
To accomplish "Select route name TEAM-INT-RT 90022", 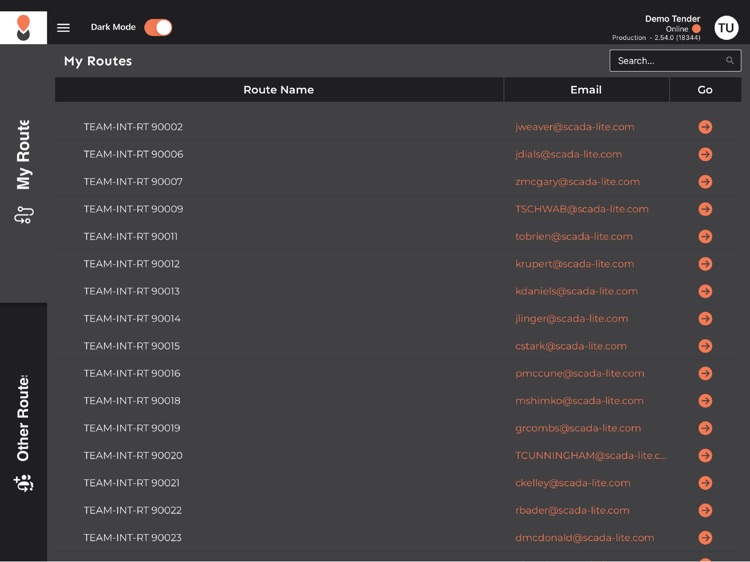I will pyautogui.click(x=132, y=510).
